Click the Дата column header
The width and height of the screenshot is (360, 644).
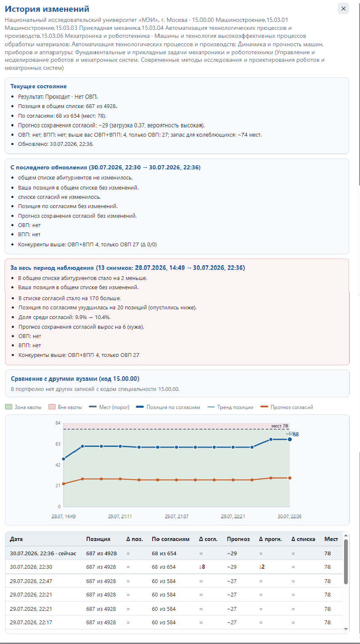pyautogui.click(x=16, y=539)
